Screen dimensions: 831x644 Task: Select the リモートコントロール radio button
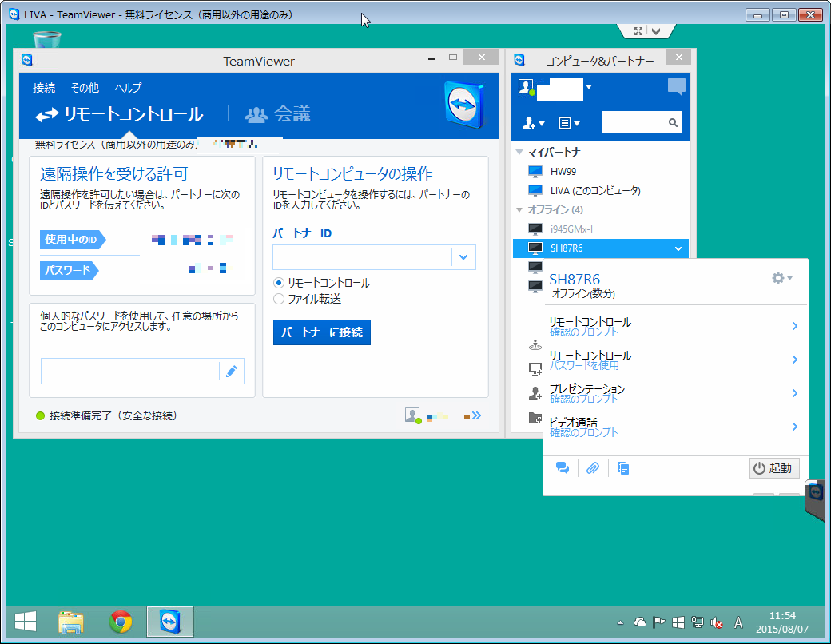279,283
